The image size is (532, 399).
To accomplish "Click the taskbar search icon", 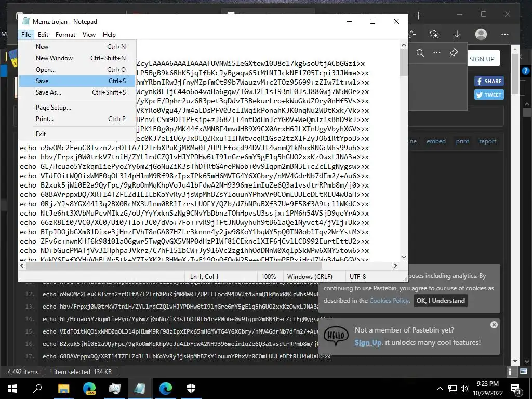I will click(37, 389).
